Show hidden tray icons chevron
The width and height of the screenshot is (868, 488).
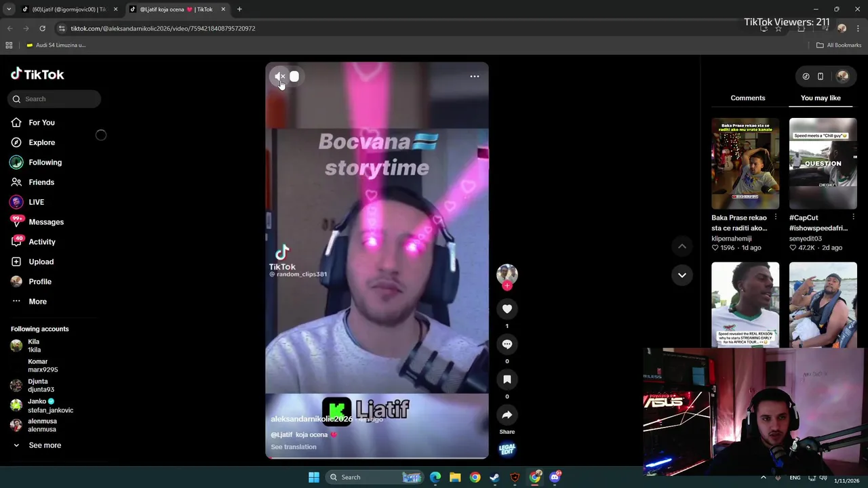(x=764, y=477)
